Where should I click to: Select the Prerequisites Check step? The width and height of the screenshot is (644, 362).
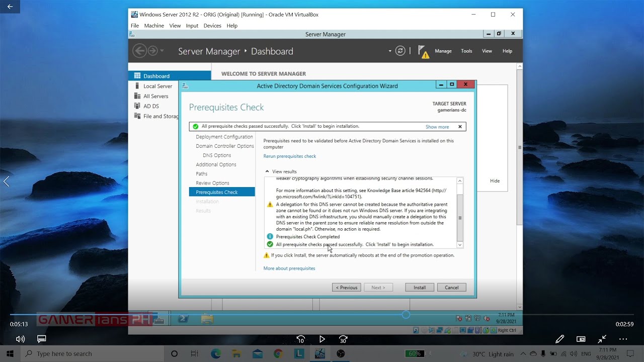pos(222,192)
